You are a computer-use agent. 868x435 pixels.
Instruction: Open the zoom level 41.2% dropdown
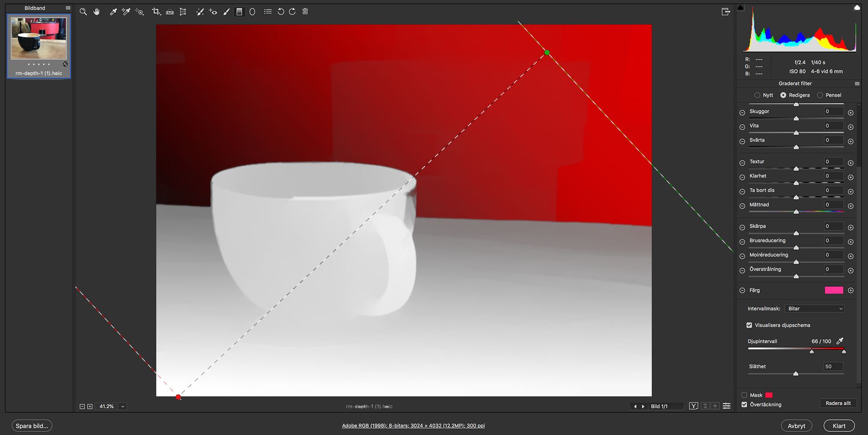[123, 406]
